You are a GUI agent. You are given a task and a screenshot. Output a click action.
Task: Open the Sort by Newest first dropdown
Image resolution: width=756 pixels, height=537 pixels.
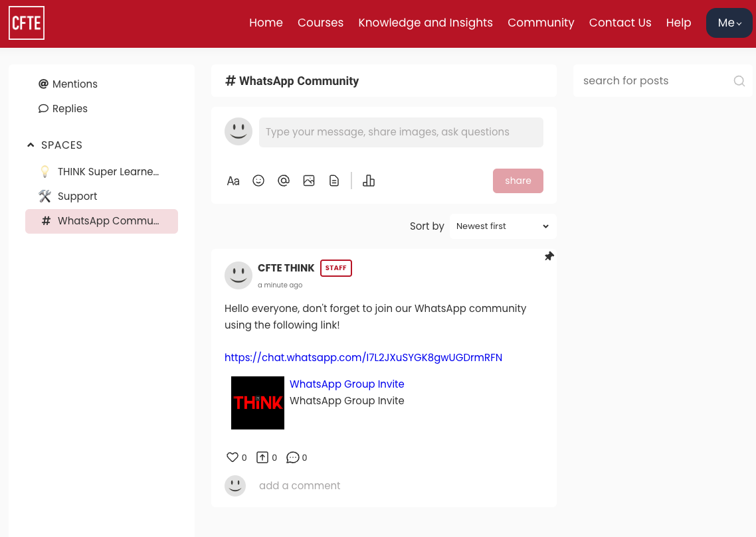pyautogui.click(x=503, y=226)
